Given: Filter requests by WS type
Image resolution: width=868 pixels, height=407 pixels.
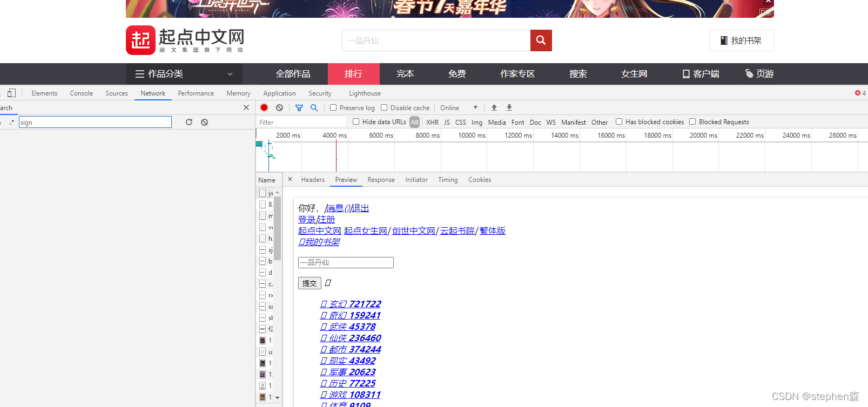Looking at the screenshot, I should pos(551,123).
